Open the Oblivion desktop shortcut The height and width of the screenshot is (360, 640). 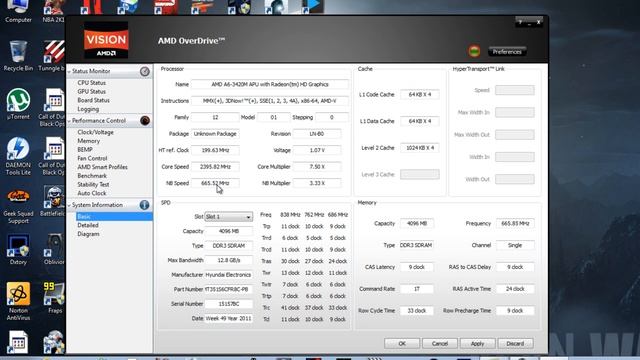tap(54, 249)
